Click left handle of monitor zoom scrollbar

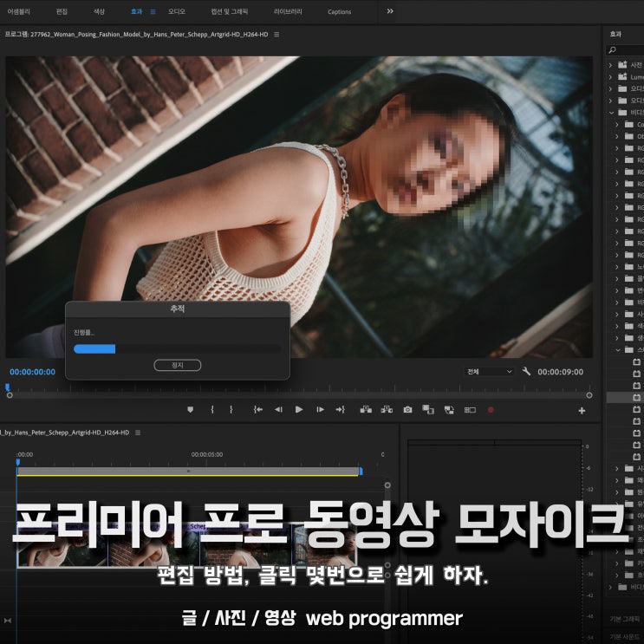(10, 395)
